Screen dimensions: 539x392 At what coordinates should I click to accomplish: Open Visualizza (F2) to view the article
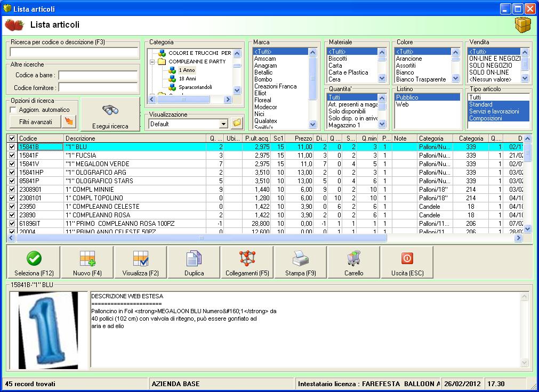141,263
